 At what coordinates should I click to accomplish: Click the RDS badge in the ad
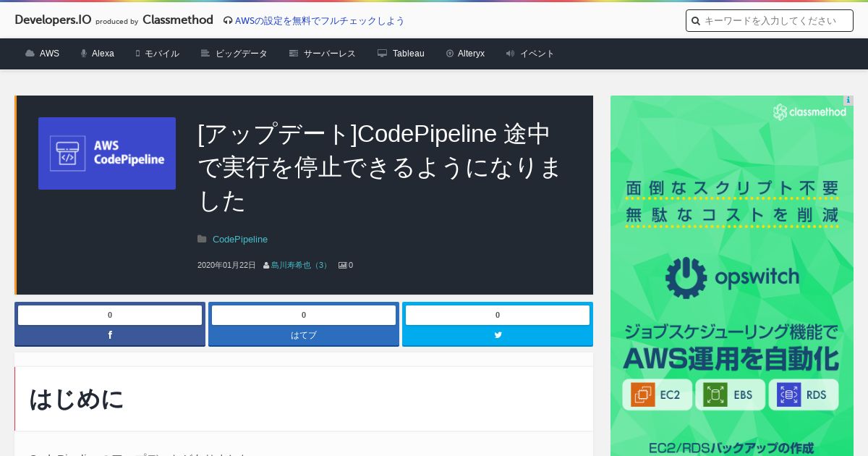click(804, 395)
